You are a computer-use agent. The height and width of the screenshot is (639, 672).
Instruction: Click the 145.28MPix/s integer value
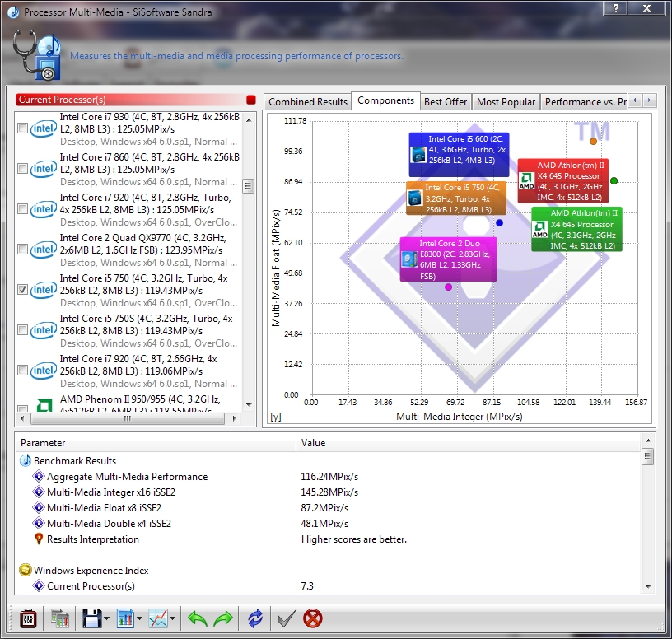click(329, 492)
